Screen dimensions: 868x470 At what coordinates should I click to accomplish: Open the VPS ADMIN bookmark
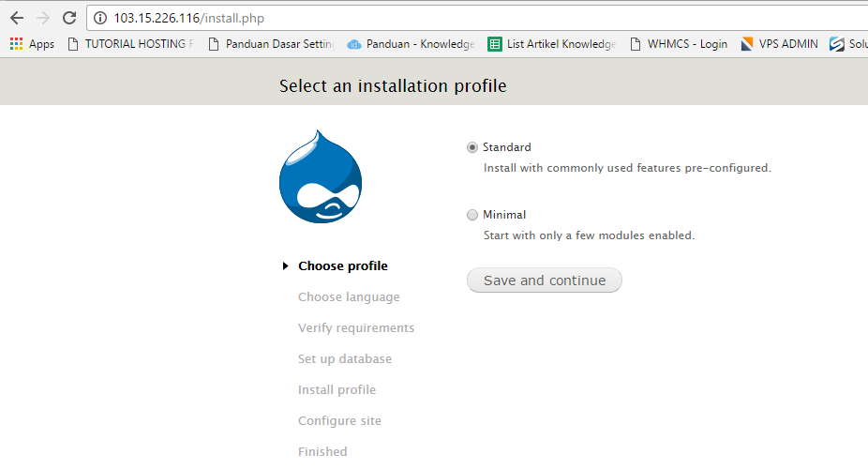pyautogui.click(x=779, y=44)
